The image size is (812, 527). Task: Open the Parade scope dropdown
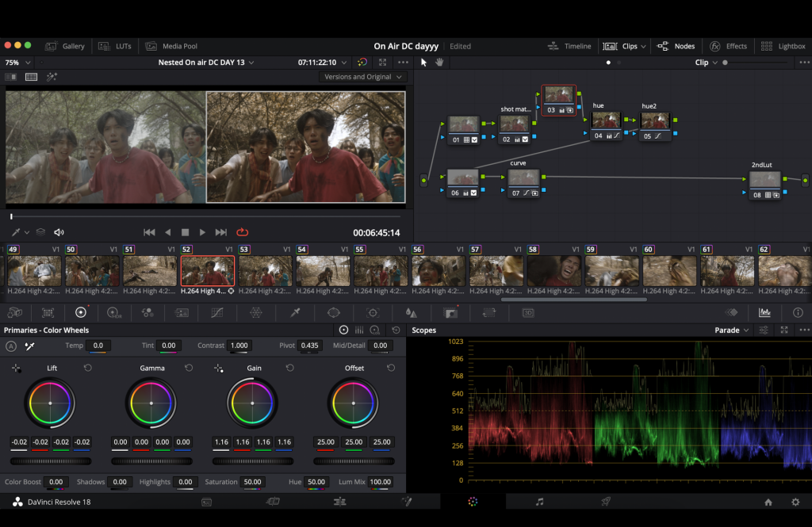731,330
